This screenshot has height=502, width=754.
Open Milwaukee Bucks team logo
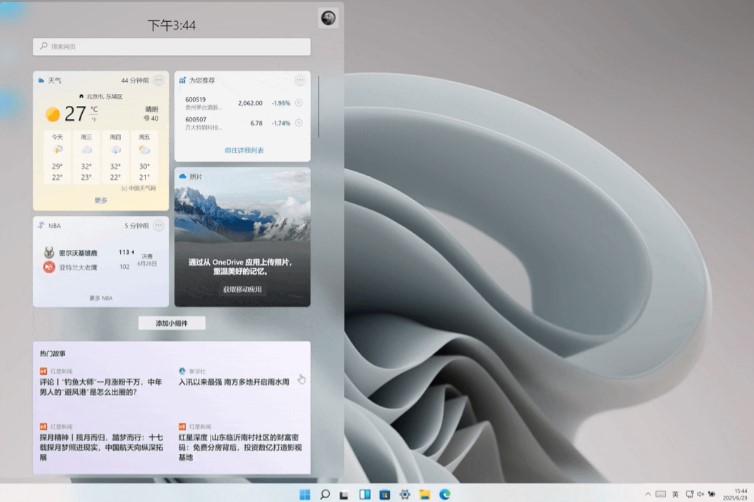pyautogui.click(x=49, y=252)
